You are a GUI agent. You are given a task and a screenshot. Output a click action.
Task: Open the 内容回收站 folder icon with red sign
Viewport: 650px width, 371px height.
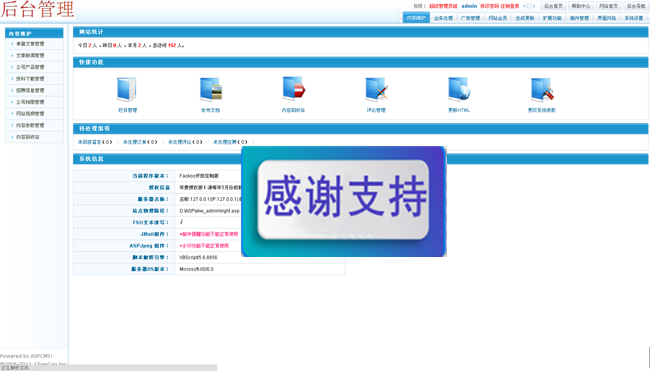[293, 88]
